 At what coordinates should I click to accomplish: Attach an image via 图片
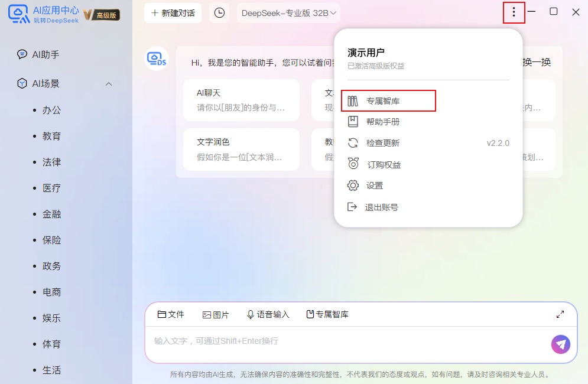pyautogui.click(x=216, y=315)
